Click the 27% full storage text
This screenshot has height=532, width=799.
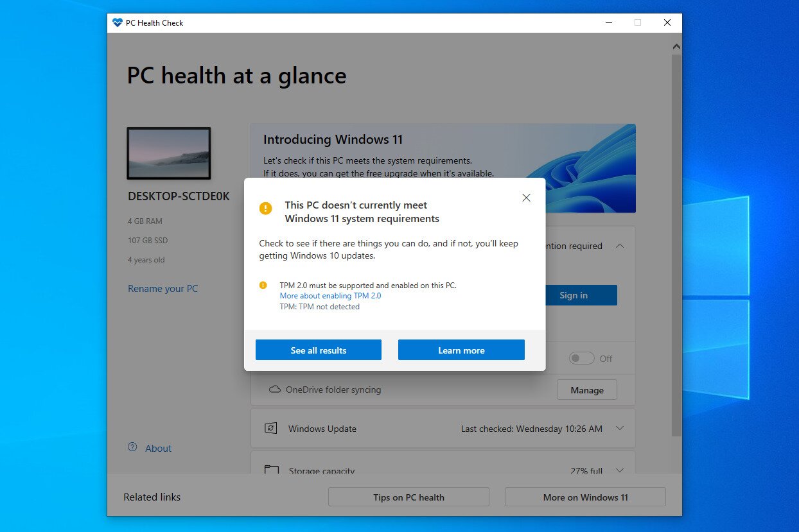click(x=586, y=470)
